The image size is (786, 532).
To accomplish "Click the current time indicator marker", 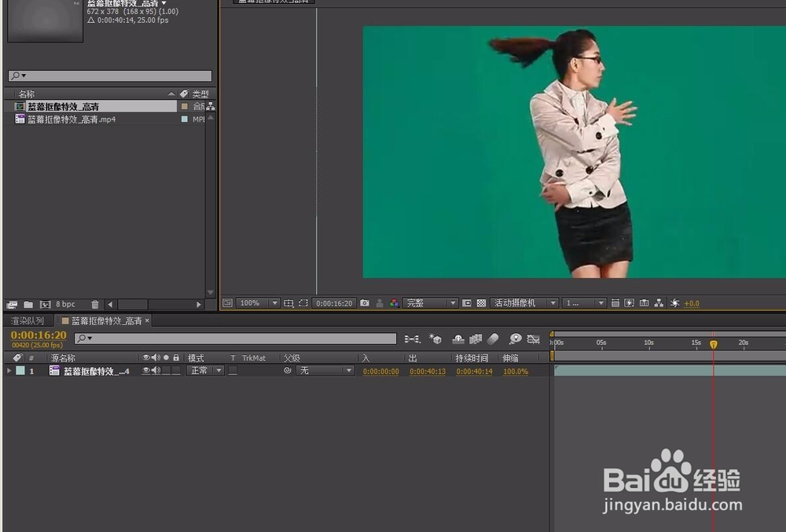I will point(714,344).
